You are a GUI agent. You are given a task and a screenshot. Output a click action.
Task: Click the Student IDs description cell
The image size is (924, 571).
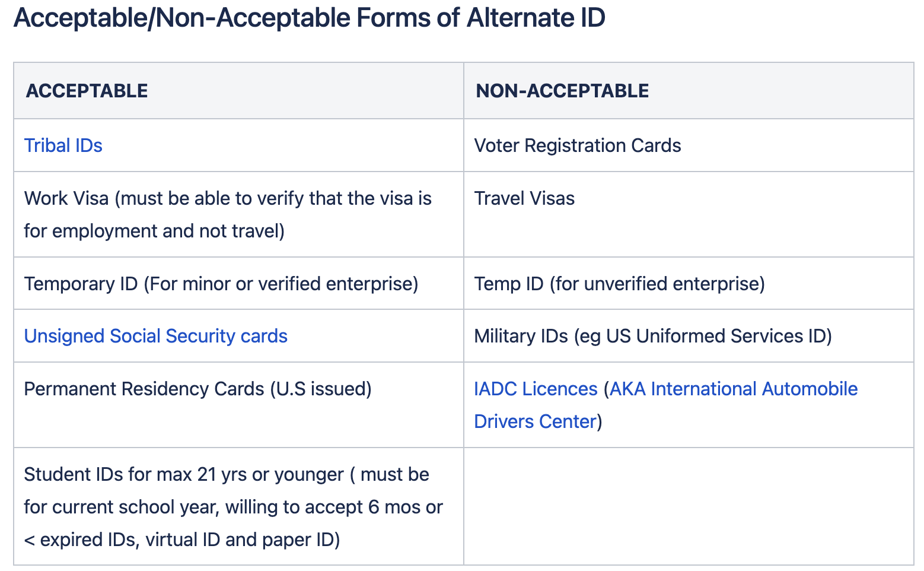tap(238, 506)
